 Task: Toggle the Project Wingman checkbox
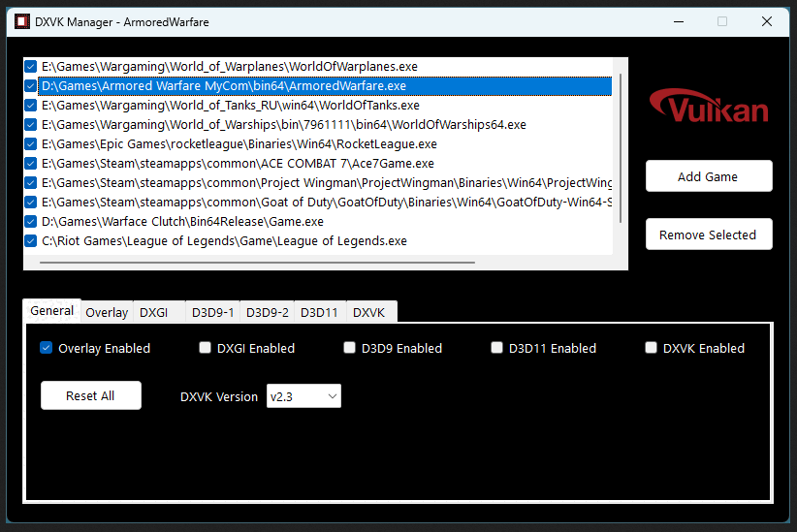tap(30, 182)
